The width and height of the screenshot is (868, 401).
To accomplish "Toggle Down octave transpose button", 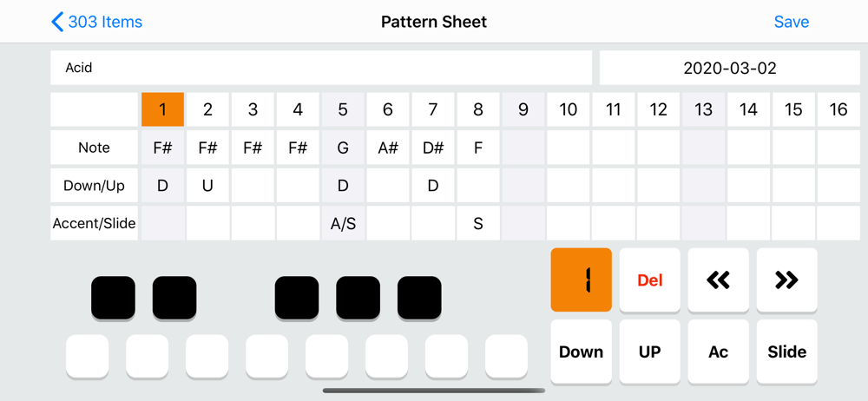I will (x=581, y=352).
